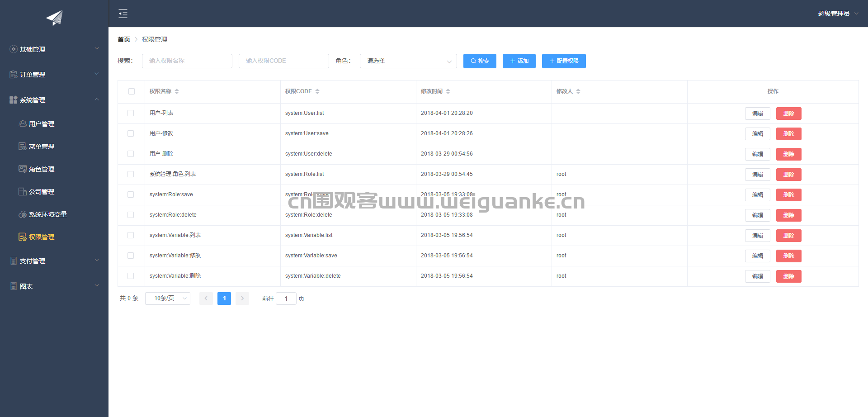
Task: Click the 角色管理 icon
Action: (x=23, y=169)
